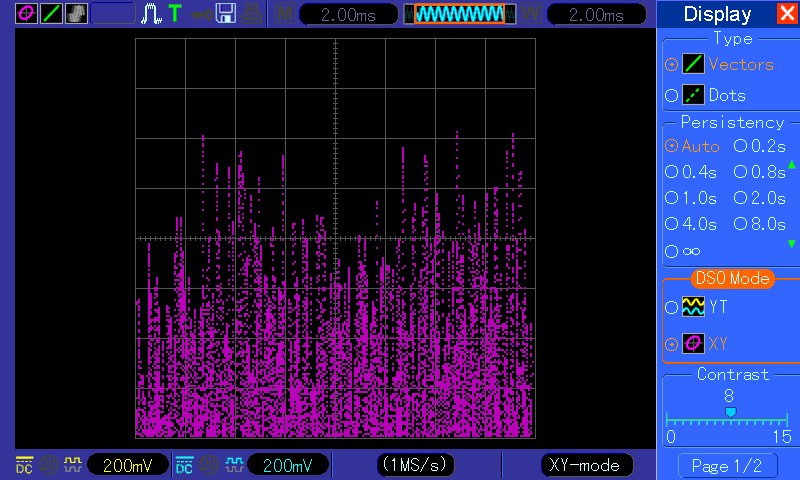Click the DSO Mode orange label

733,279
